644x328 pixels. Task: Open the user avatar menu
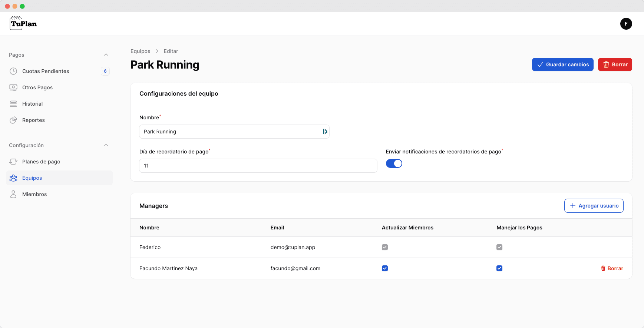[626, 24]
